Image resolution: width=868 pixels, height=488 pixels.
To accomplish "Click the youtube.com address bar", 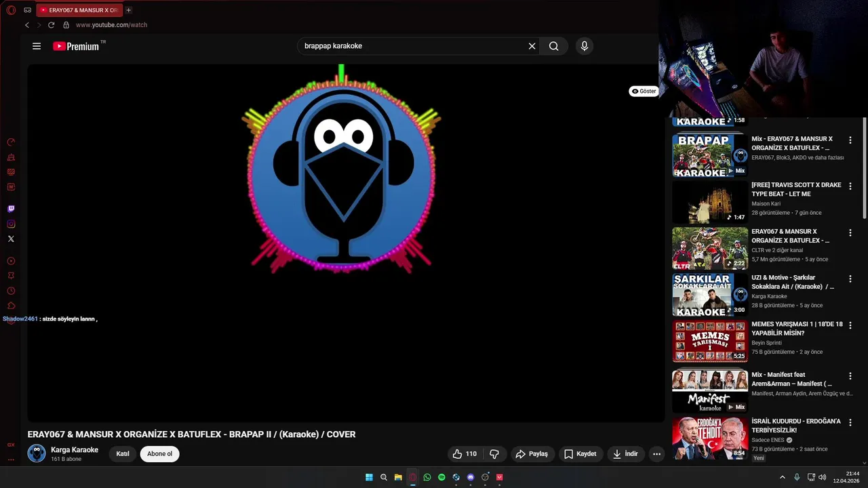I will point(111,25).
